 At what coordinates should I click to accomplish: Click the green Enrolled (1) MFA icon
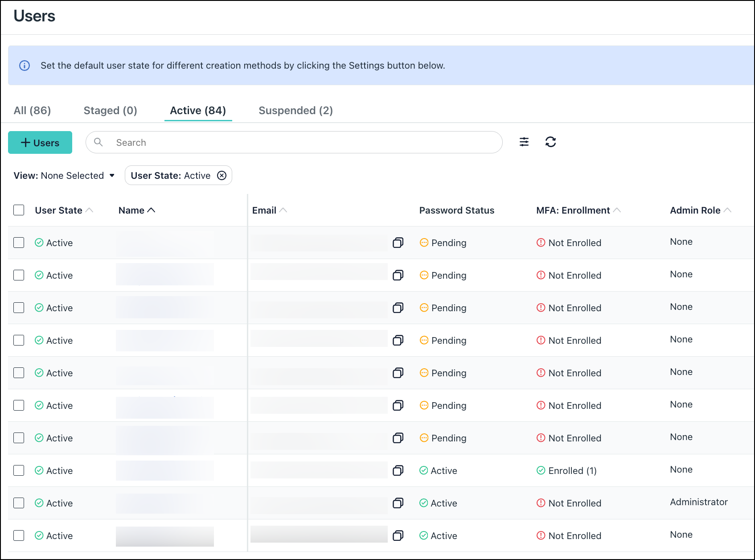(x=541, y=470)
